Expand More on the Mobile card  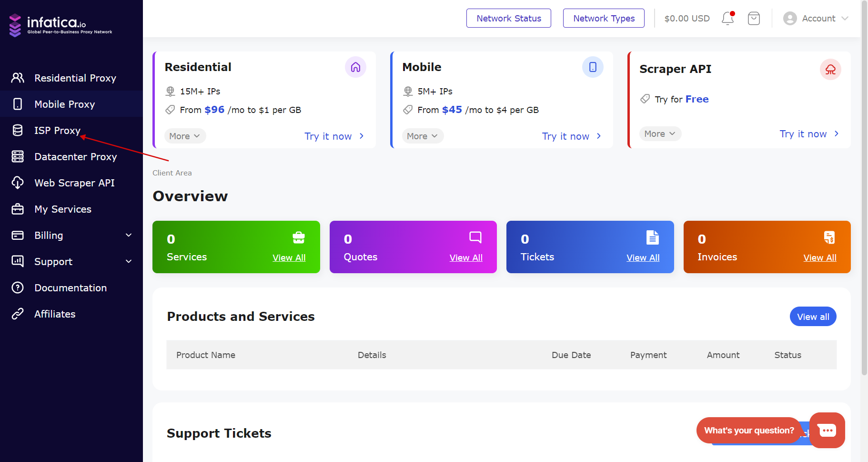pos(423,136)
